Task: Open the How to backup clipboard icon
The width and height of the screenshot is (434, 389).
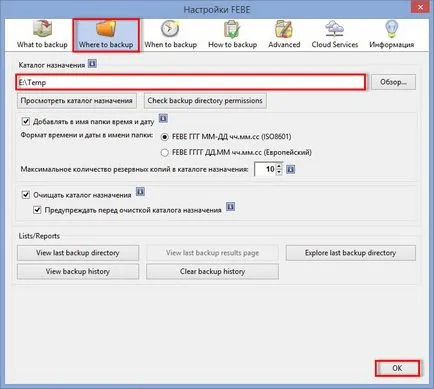Action: [x=232, y=29]
